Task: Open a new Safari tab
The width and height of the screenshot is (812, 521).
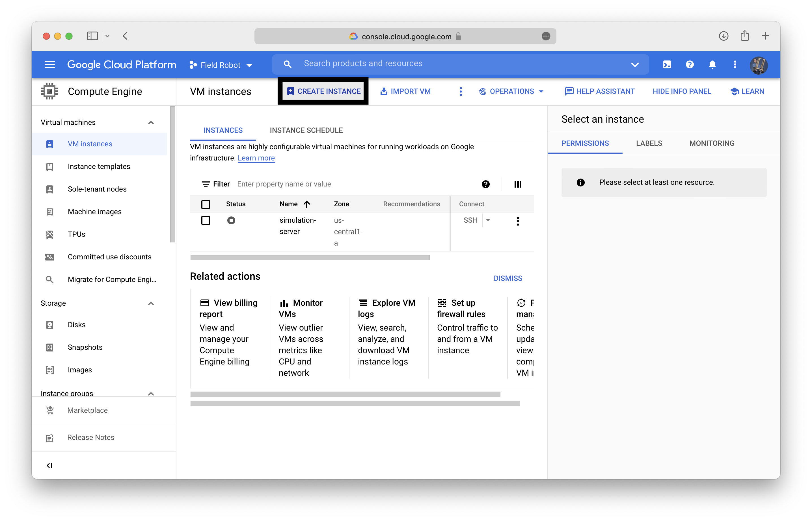Action: coord(765,36)
